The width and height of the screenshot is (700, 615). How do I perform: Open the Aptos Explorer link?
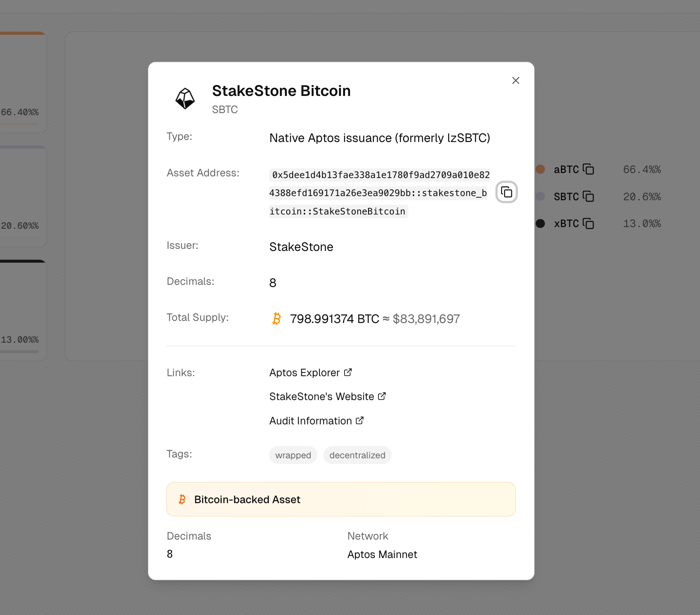point(310,372)
